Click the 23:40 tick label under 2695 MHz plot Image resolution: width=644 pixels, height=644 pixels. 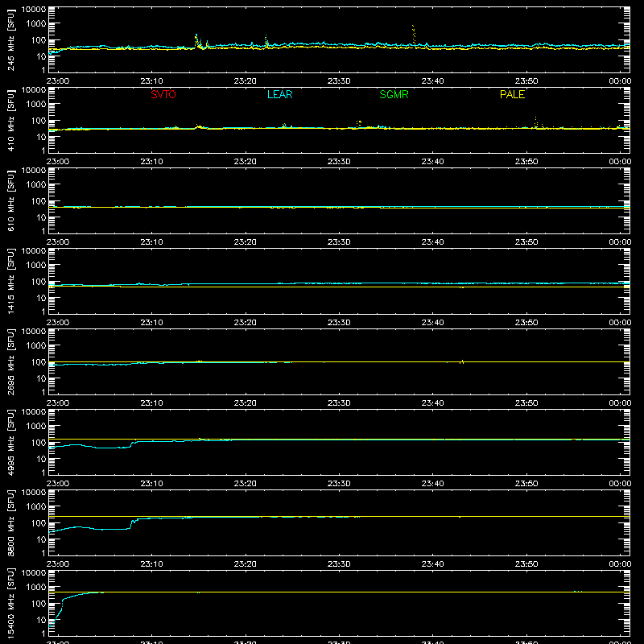point(432,403)
